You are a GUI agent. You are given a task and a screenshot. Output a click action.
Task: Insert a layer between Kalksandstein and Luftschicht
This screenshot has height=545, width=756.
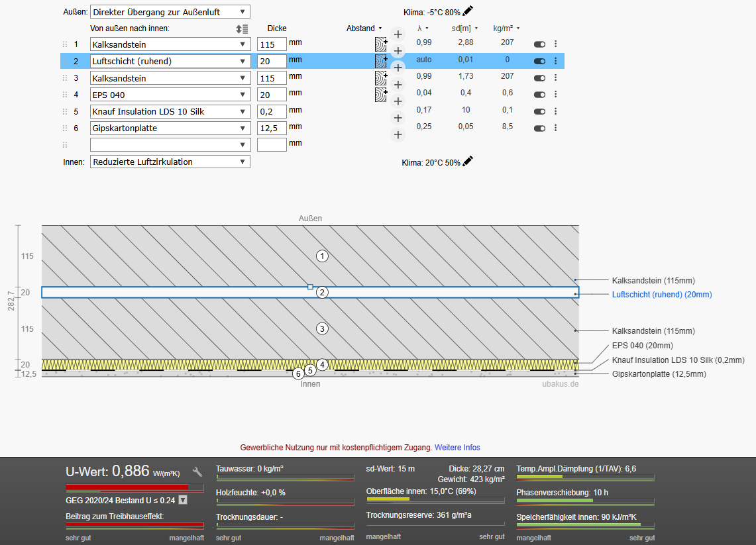click(x=398, y=50)
